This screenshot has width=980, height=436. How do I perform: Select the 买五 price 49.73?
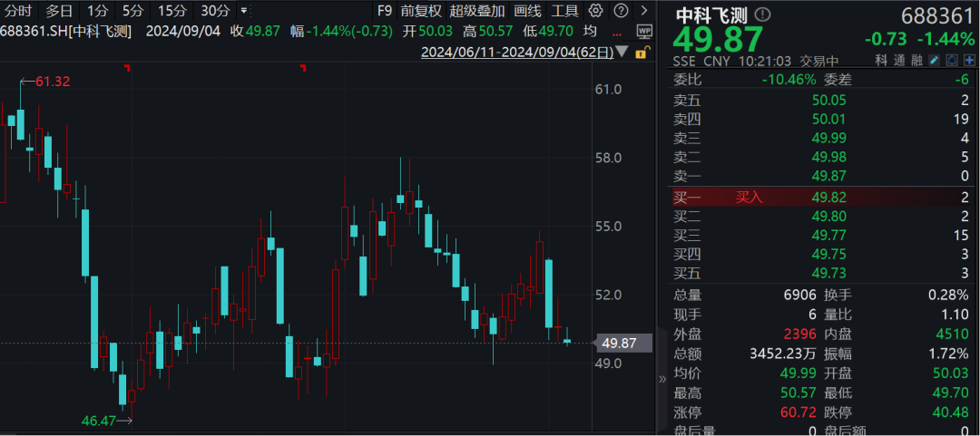[828, 273]
